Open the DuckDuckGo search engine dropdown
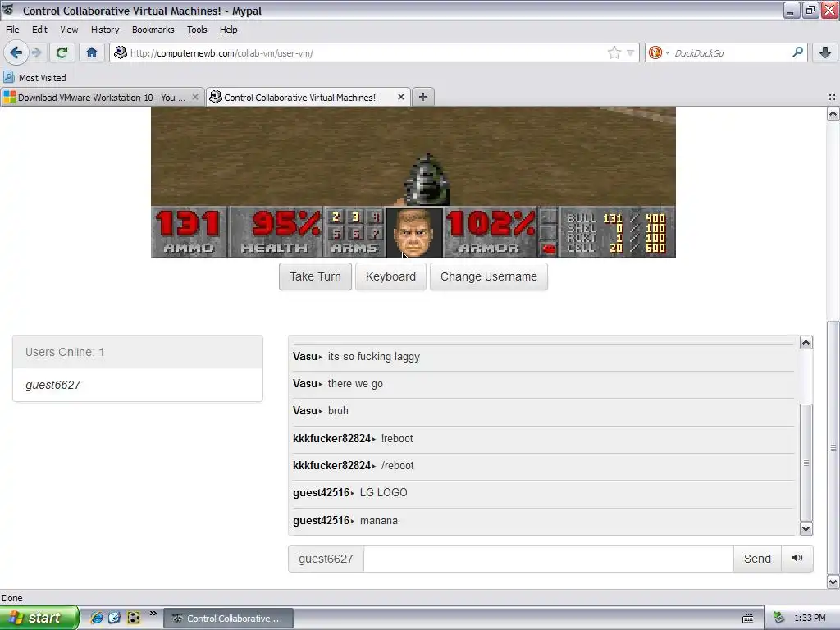 (659, 52)
